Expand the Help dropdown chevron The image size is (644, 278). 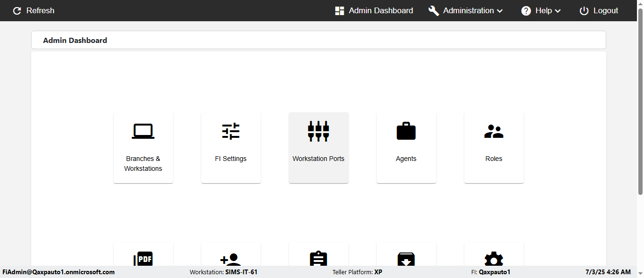coord(558,11)
